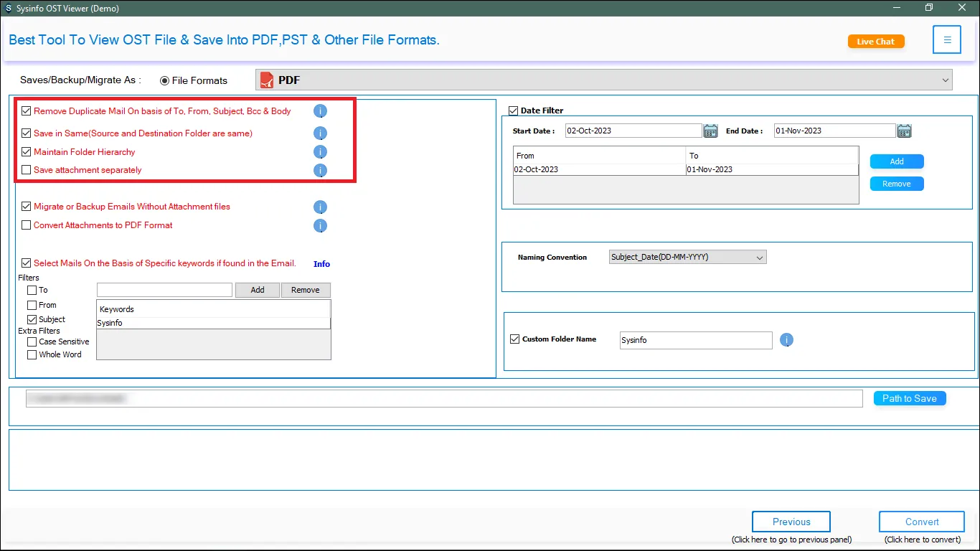Open the End Date calendar picker
The image size is (980, 551).
pyautogui.click(x=904, y=131)
